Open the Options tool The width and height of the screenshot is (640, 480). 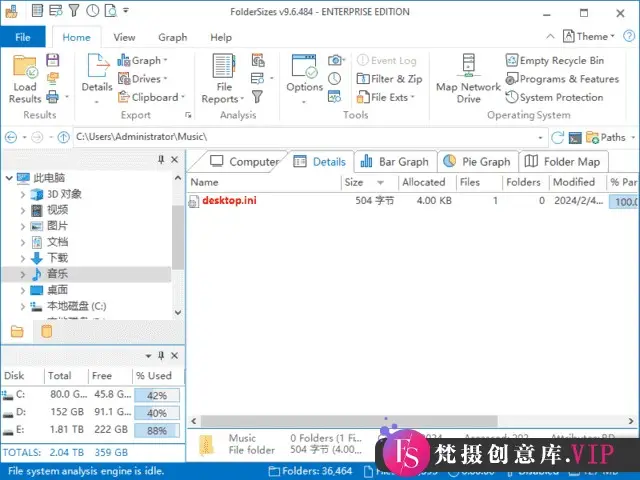tap(304, 79)
